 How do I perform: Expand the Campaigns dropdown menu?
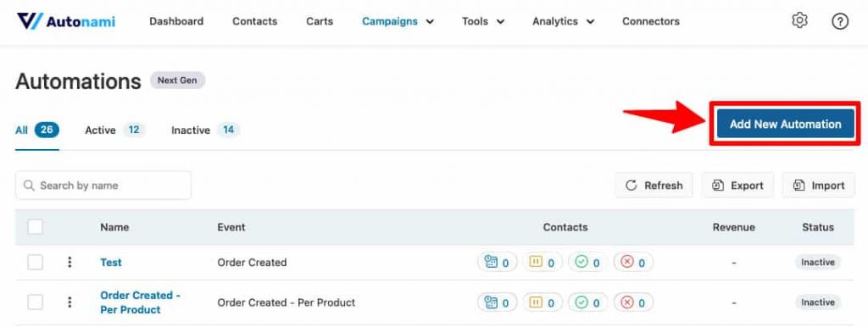tap(398, 21)
